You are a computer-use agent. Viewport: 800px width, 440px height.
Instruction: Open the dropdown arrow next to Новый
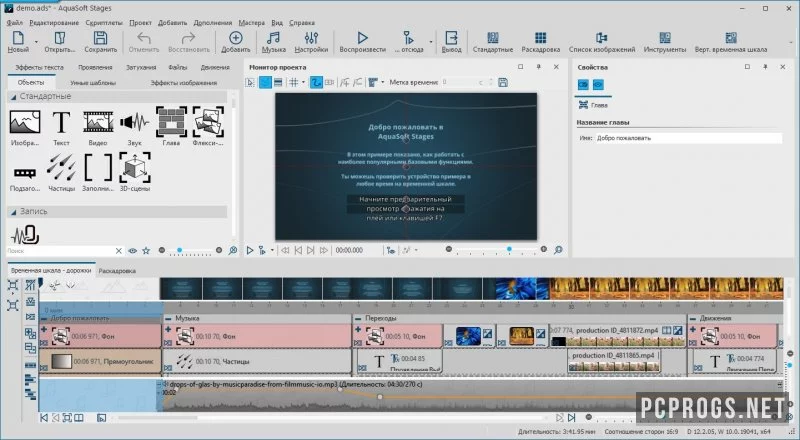[x=36, y=42]
